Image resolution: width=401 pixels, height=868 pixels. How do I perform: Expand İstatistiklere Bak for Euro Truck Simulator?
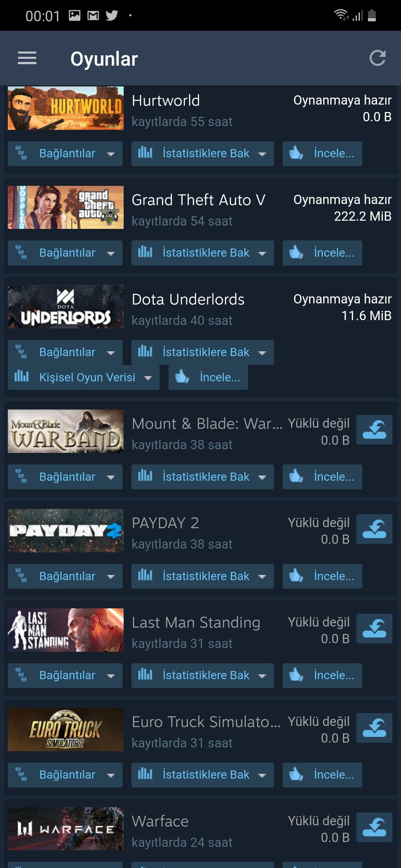(x=203, y=775)
